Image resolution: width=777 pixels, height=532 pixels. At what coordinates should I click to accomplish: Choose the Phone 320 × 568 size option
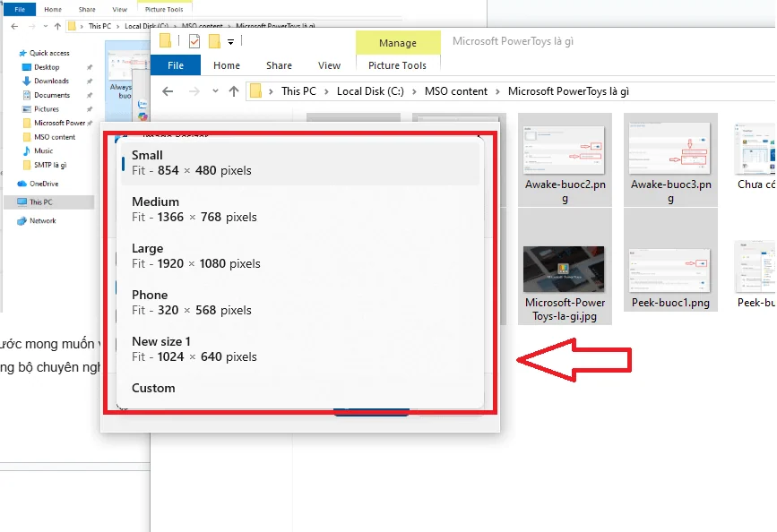(x=300, y=303)
